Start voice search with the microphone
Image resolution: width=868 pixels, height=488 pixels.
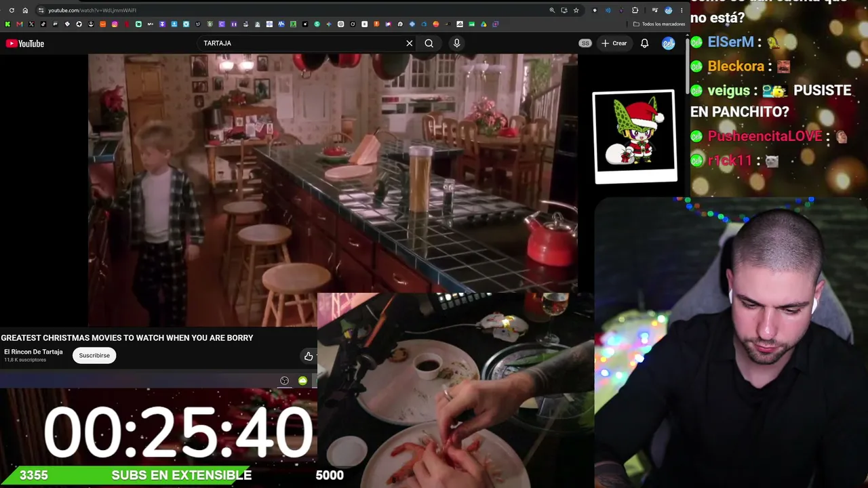(x=456, y=43)
